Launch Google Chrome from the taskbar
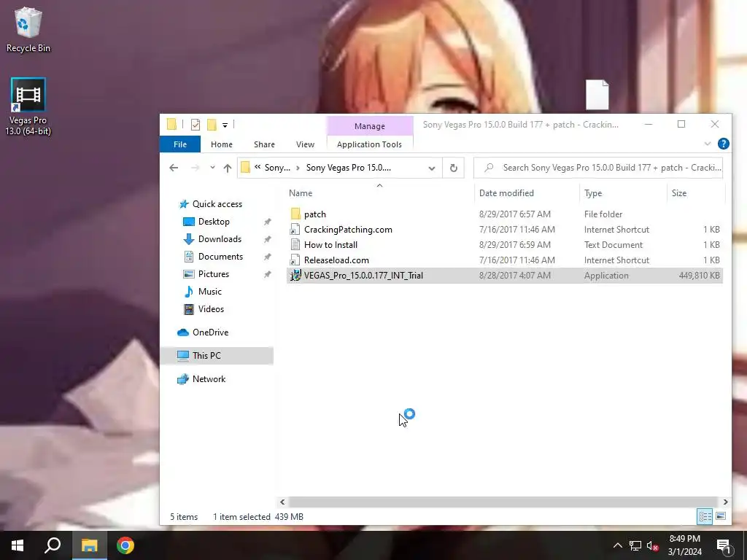 pos(125,545)
